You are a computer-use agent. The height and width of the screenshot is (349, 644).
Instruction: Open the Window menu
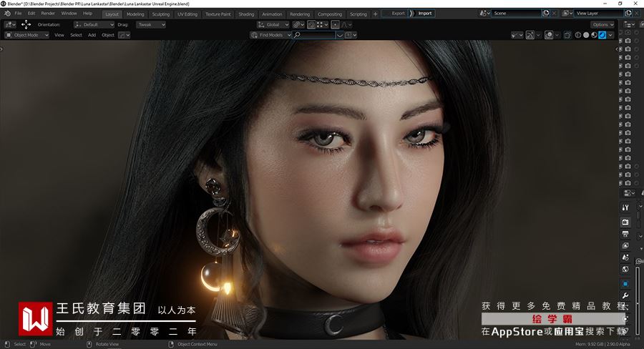point(69,14)
